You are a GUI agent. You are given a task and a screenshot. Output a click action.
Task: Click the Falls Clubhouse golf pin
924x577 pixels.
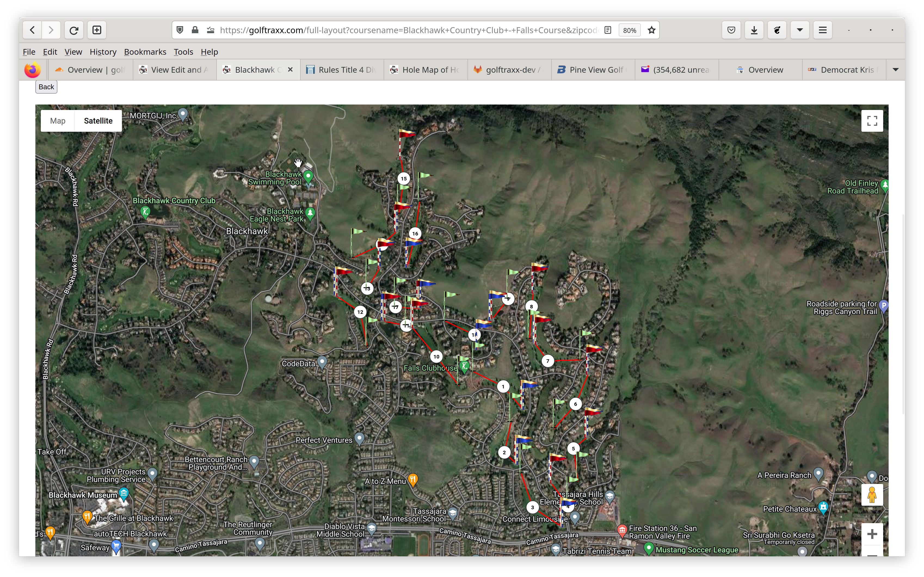pos(464,367)
